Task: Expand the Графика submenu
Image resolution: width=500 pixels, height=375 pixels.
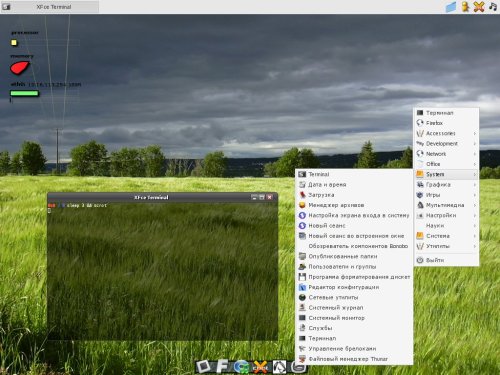Action: [446, 185]
